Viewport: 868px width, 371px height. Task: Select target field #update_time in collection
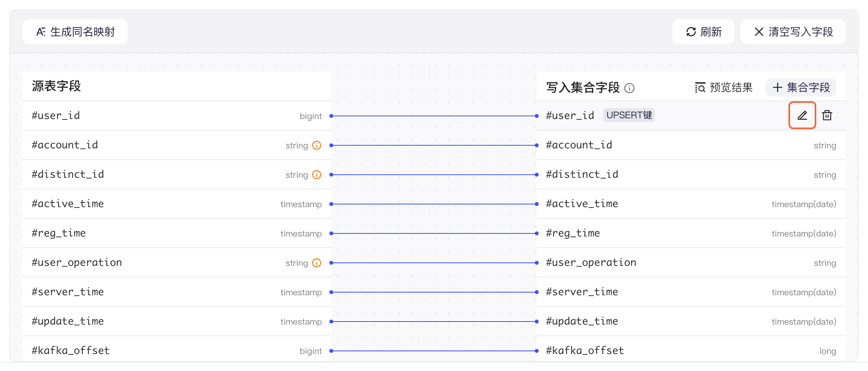[x=691, y=321]
